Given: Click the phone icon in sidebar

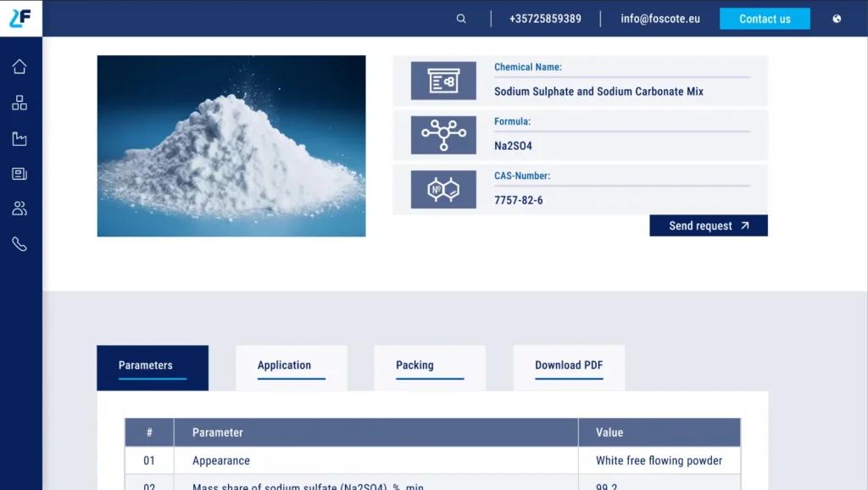Looking at the screenshot, I should point(19,244).
